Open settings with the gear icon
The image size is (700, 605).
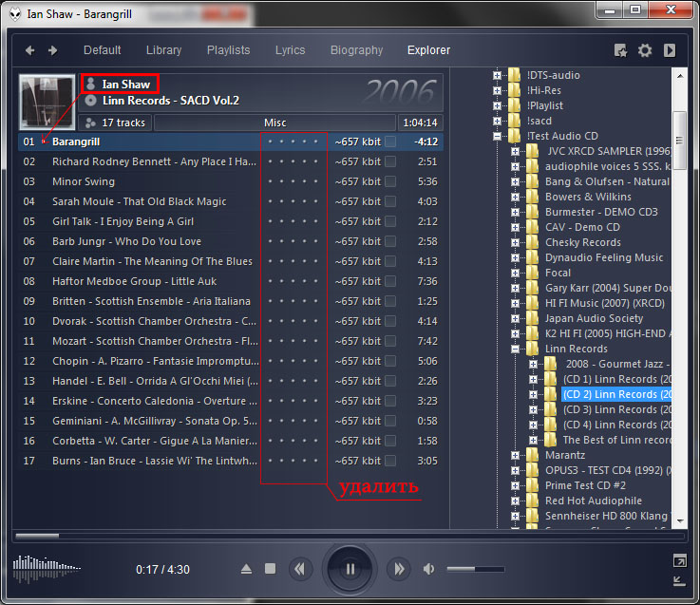pos(645,51)
